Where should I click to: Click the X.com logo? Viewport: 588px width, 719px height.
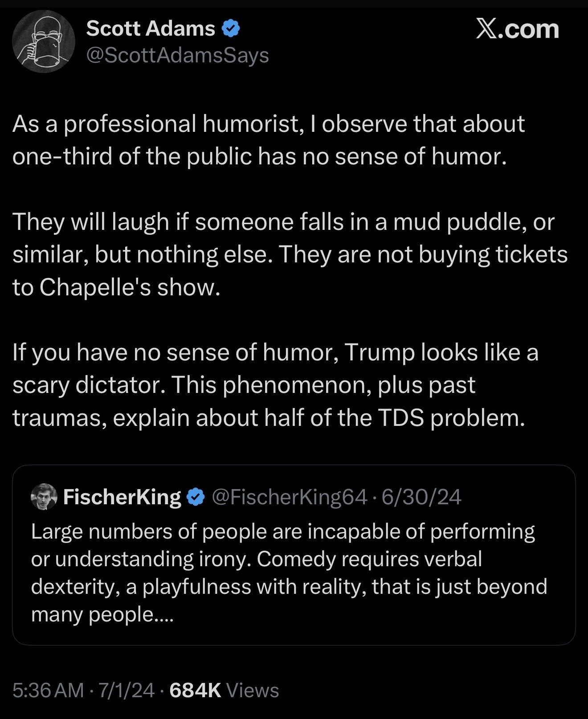(517, 30)
